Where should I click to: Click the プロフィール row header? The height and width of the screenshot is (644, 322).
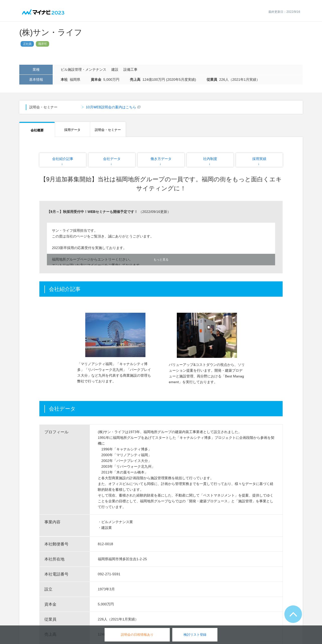[x=64, y=469]
